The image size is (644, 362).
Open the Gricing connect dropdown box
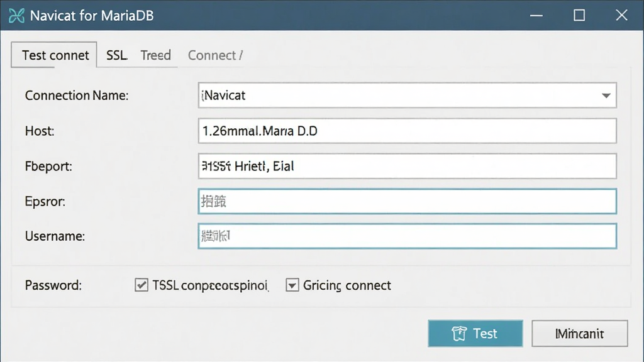292,285
